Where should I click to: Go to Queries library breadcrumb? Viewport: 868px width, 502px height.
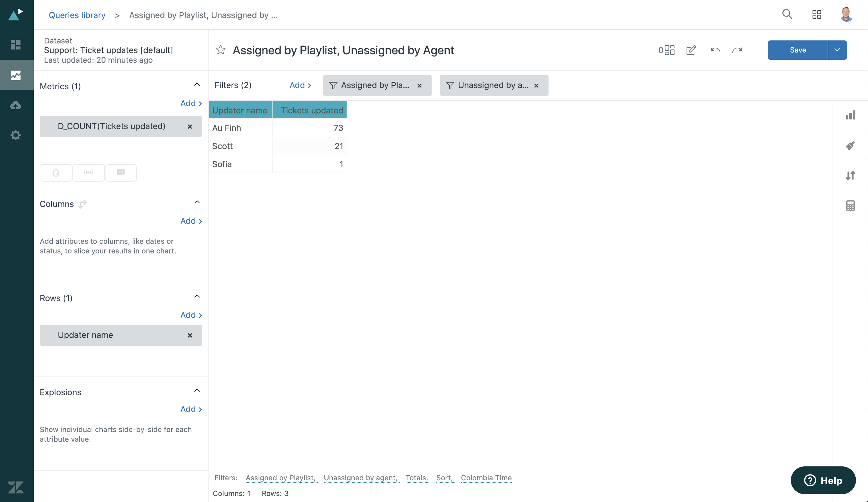77,15
